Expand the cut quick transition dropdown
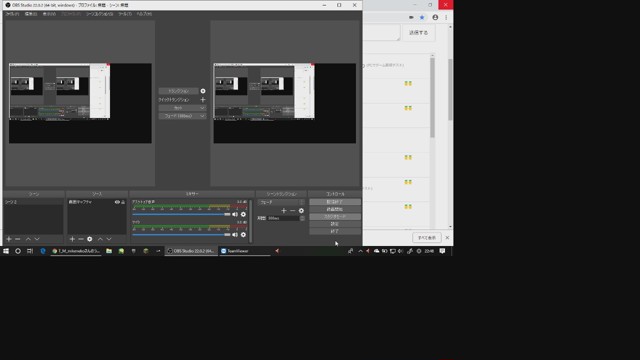 [182, 108]
